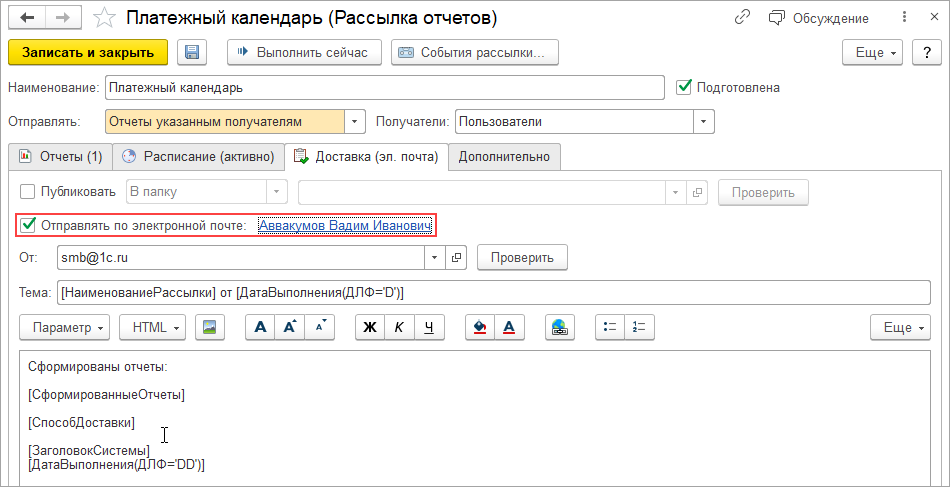The width and height of the screenshot is (950, 487).
Task: Open recipient link Аввакумов Вадим Иванович
Action: pyautogui.click(x=344, y=225)
